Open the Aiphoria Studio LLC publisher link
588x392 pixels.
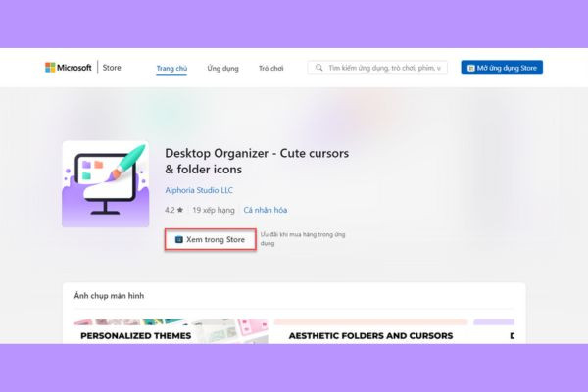pos(199,190)
